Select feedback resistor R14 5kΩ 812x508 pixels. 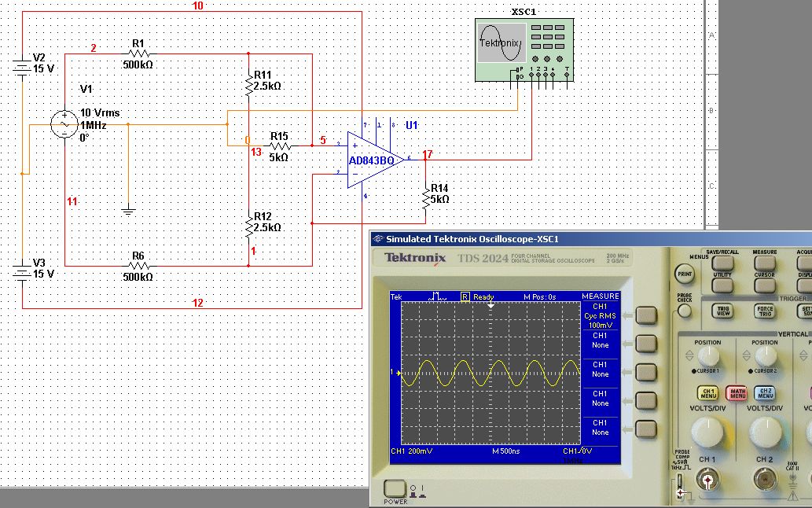[x=426, y=198]
